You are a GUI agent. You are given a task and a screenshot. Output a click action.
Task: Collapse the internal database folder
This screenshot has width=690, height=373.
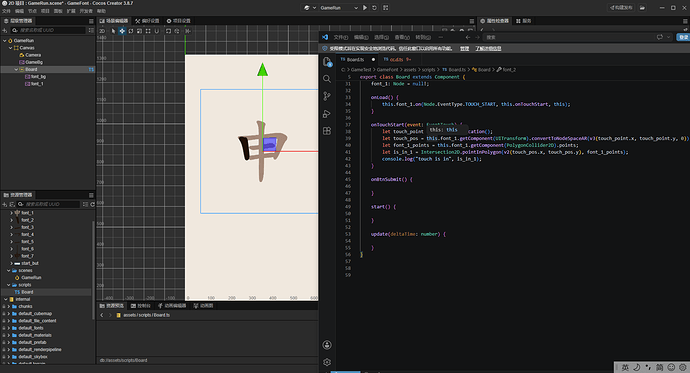coord(6,299)
